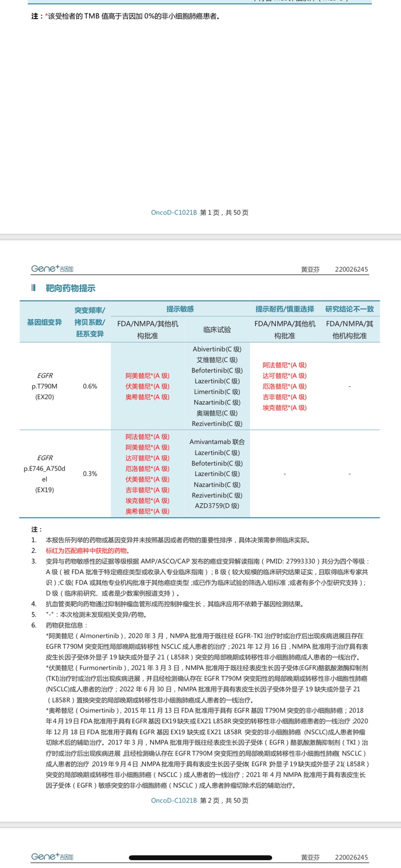Tap 阿法替尼*(A级) in the T790M resistance column

(285, 365)
